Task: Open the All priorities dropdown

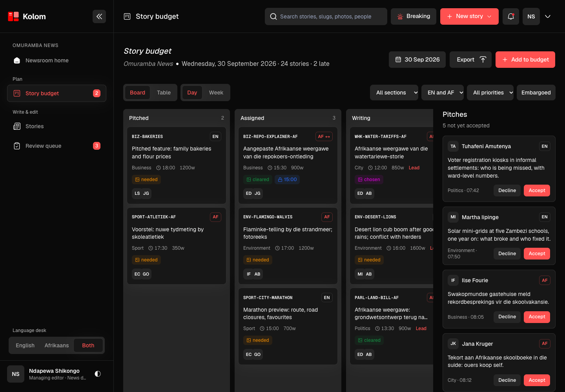Action: click(490, 93)
